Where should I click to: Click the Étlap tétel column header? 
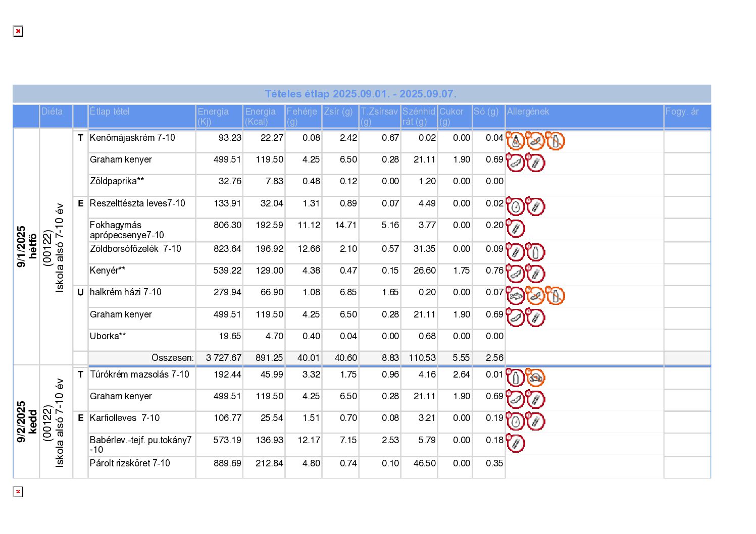click(110, 112)
